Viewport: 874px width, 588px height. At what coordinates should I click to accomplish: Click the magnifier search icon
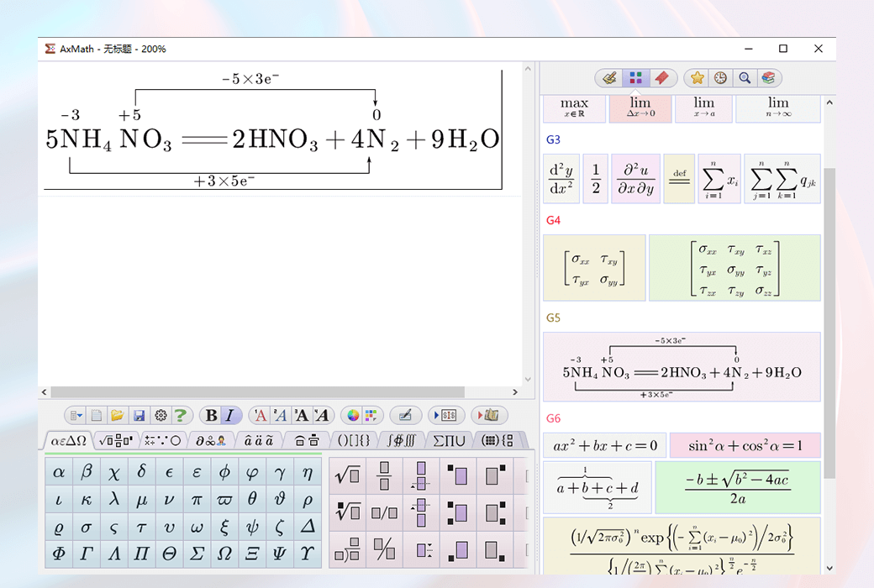[744, 78]
